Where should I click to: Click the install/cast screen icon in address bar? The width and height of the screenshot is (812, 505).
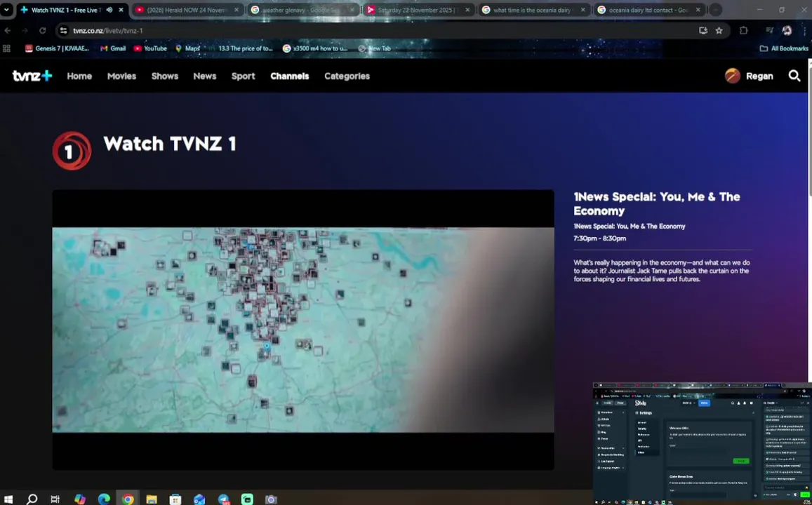point(703,31)
